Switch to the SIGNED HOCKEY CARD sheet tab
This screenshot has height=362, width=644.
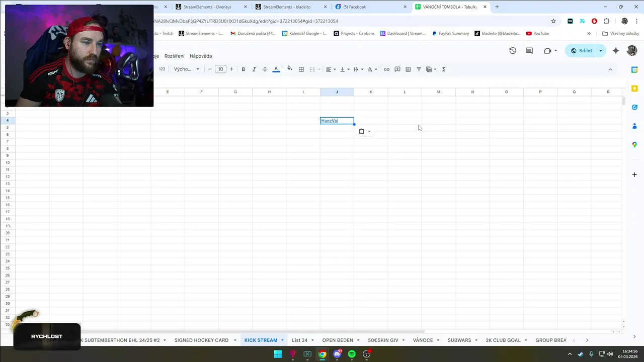[x=201, y=340]
